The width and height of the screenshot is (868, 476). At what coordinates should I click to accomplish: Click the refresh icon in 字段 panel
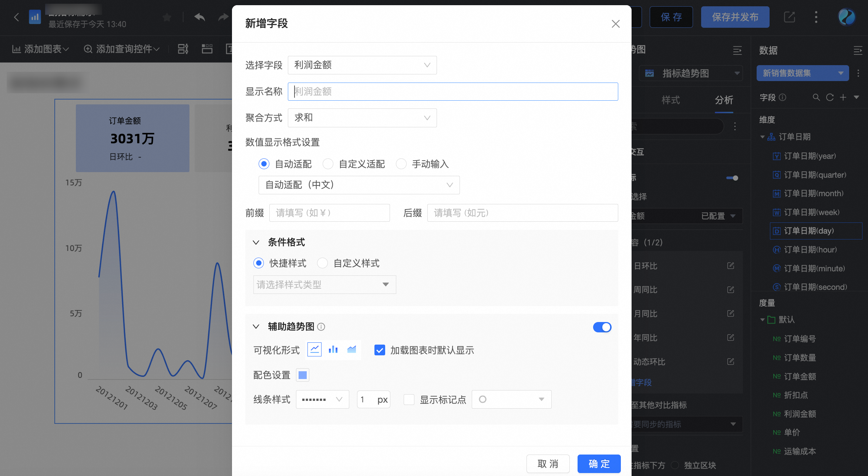click(x=830, y=97)
